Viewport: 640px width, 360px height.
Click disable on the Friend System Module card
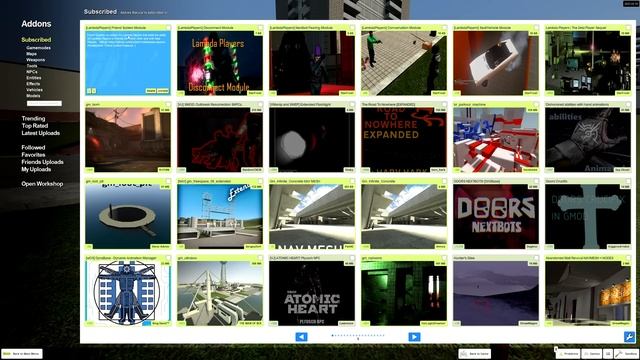point(151,91)
